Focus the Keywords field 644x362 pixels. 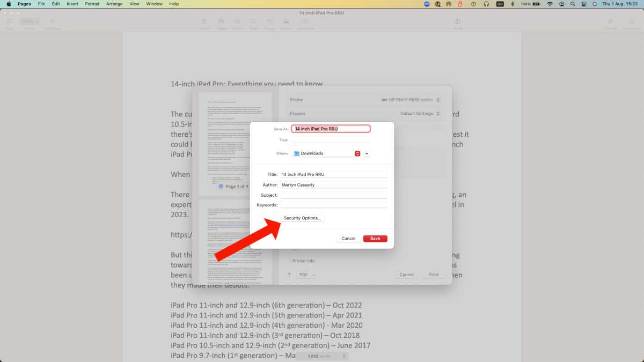pos(333,205)
